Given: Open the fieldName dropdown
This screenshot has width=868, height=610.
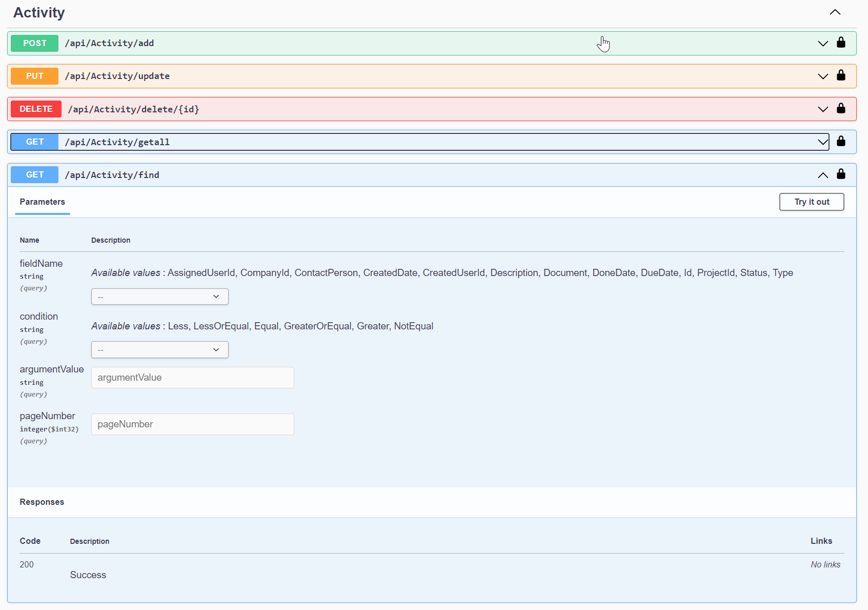Looking at the screenshot, I should (x=159, y=297).
